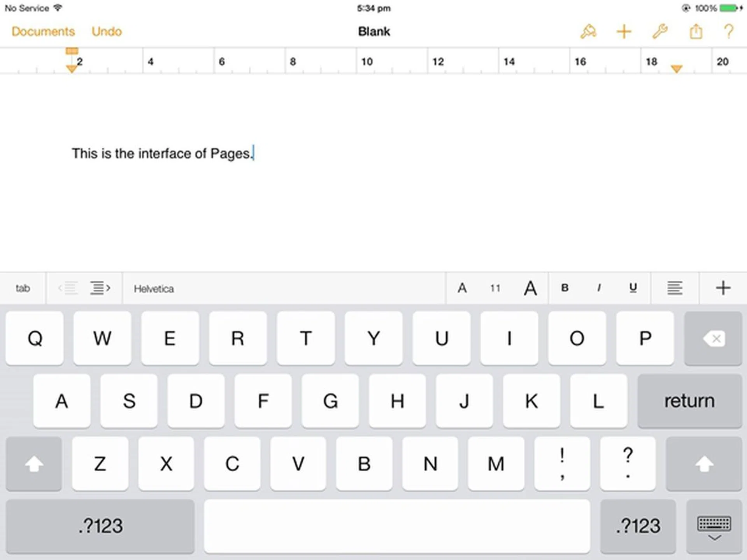This screenshot has height=560, width=747.
Task: Open the Tools wrench menu
Action: (x=659, y=31)
